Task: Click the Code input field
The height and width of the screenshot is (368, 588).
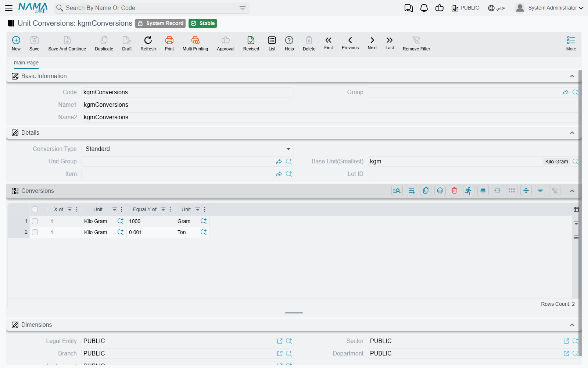Action: (187, 92)
